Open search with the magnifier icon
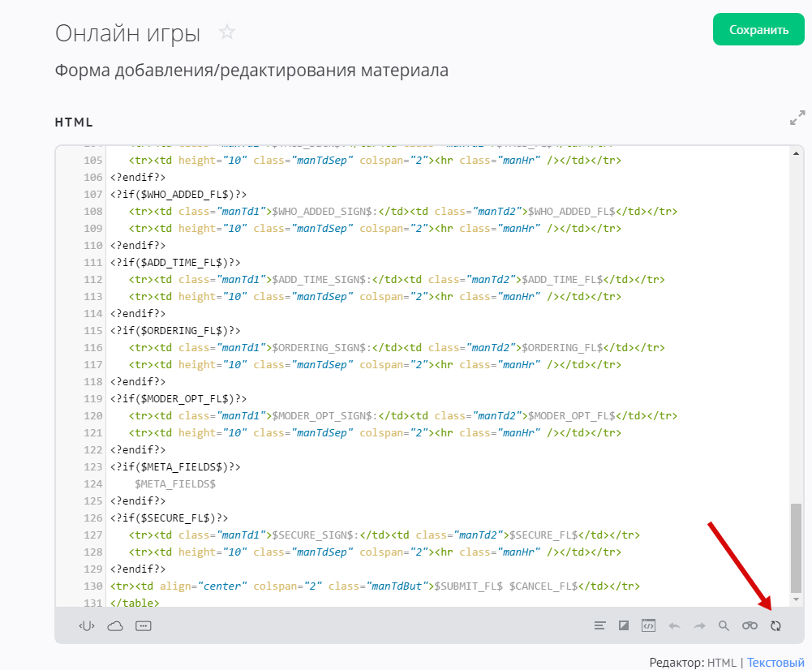Viewport: 812px width, 670px height. click(724, 625)
